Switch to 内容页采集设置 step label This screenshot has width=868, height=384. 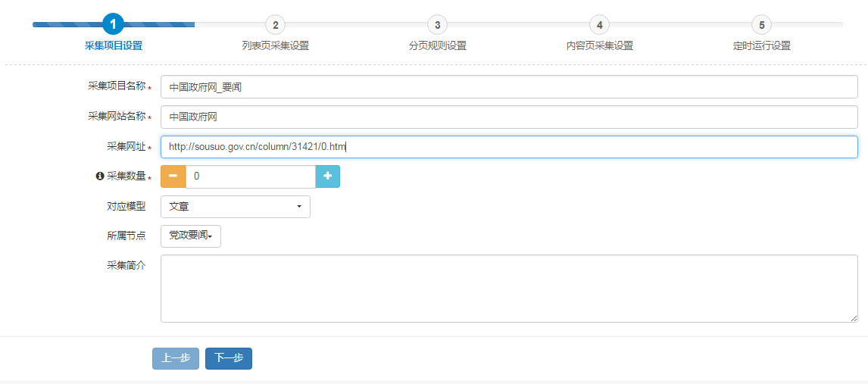[599, 45]
